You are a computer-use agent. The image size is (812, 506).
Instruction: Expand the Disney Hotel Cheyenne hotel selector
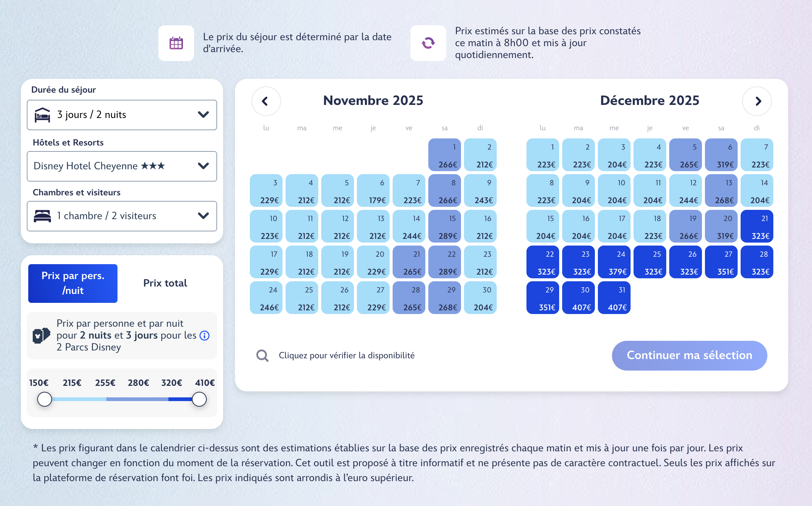[x=122, y=166]
